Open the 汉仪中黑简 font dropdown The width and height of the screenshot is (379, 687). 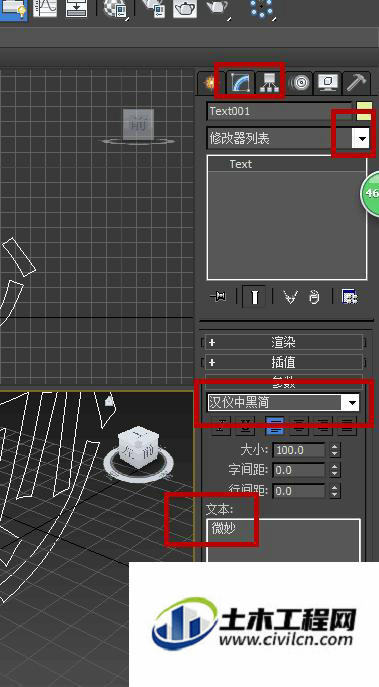(283, 403)
